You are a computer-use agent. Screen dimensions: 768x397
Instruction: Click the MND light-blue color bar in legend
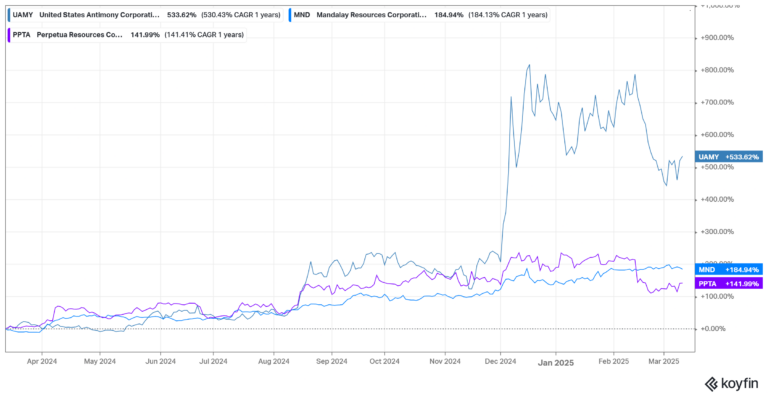pyautogui.click(x=290, y=15)
